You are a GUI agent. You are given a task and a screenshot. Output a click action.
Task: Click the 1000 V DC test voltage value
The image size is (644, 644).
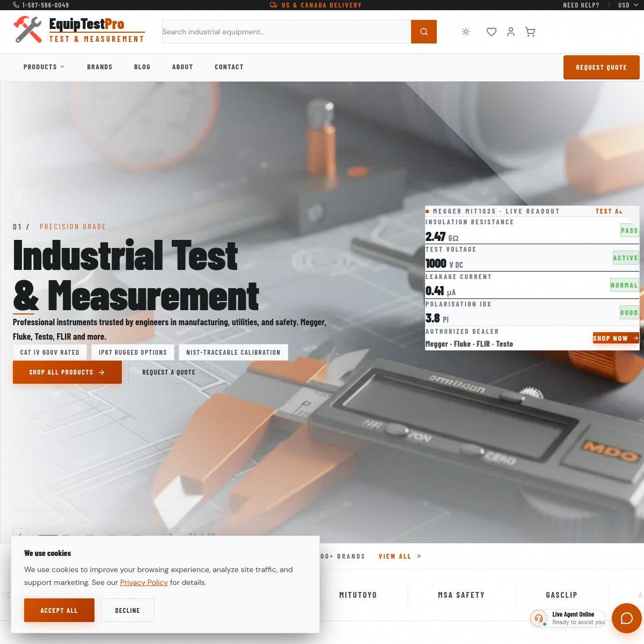[x=444, y=264]
